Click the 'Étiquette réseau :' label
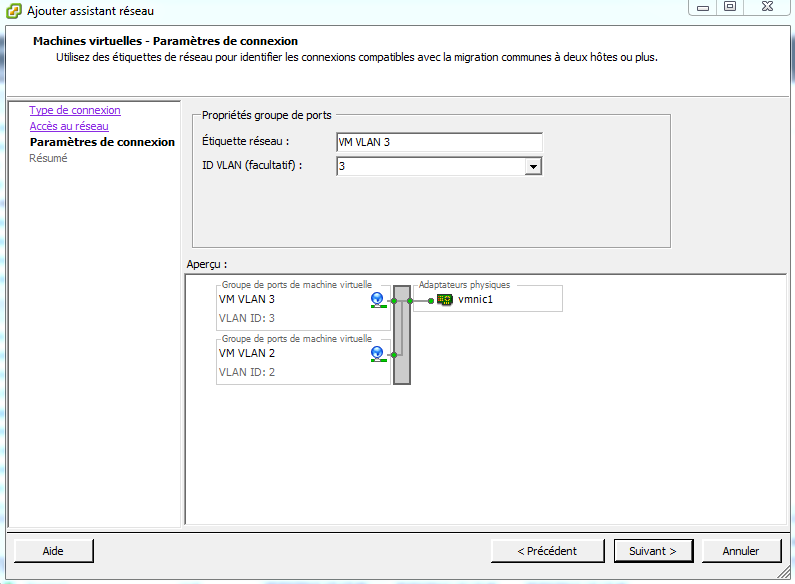This screenshot has width=795, height=584. click(x=245, y=141)
